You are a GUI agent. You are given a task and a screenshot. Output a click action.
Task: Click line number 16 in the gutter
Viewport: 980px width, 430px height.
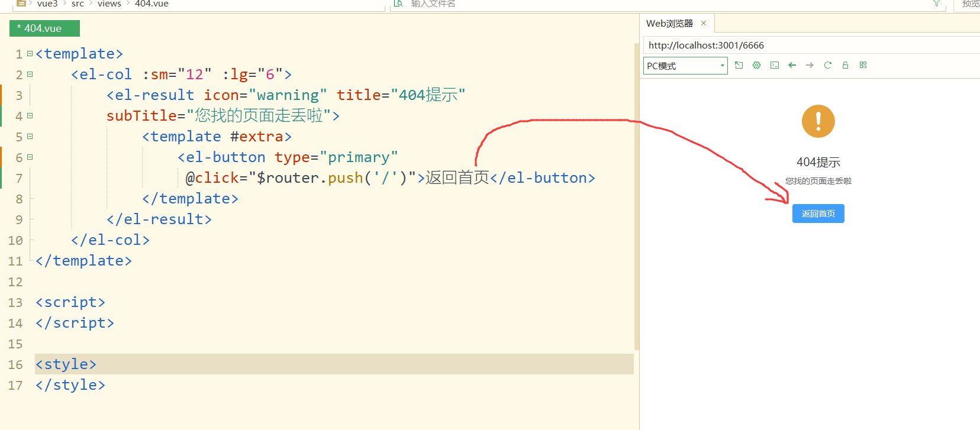pyautogui.click(x=15, y=365)
